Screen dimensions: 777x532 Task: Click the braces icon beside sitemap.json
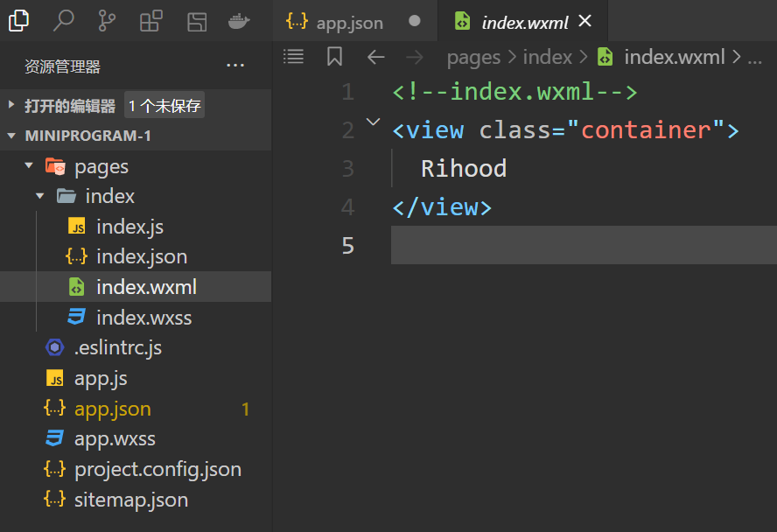54,499
